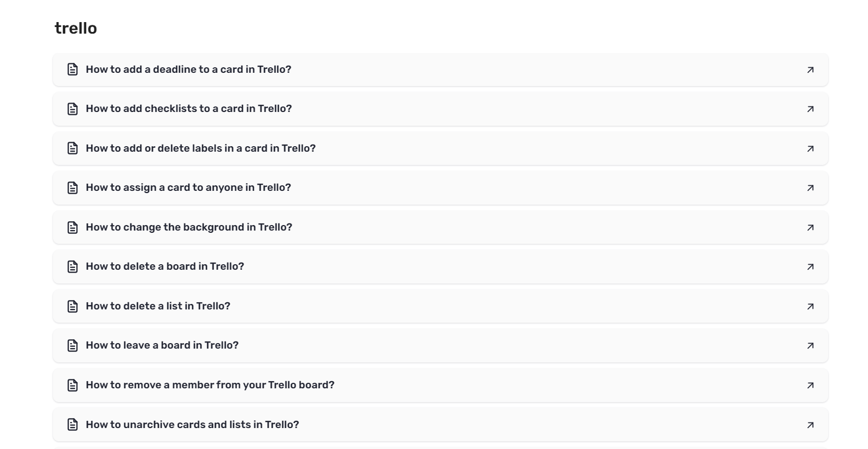Image resolution: width=868 pixels, height=449 pixels.
Task: Click document icon beside unarchive cards article
Action: click(72, 425)
